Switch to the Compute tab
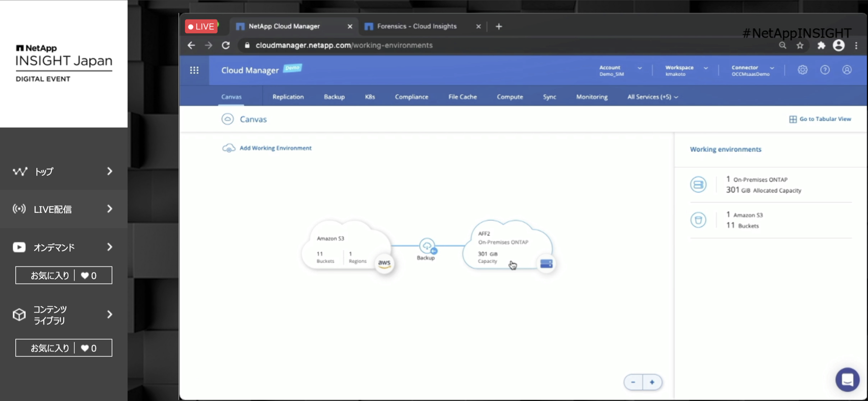Screen dimensions: 868x401 [510, 97]
